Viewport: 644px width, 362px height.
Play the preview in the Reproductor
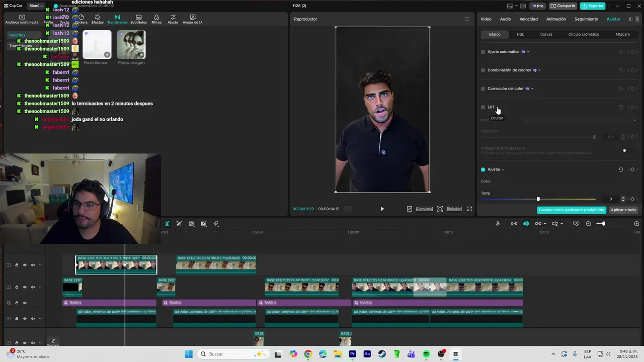click(382, 209)
